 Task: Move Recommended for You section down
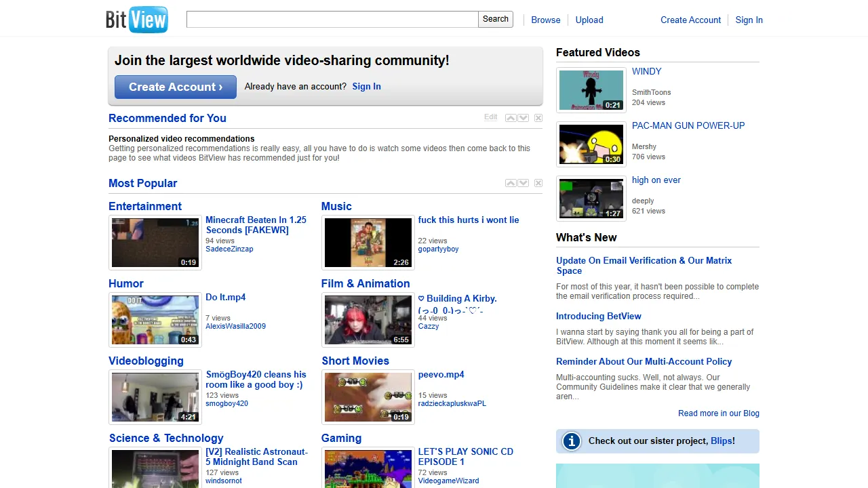(x=523, y=118)
